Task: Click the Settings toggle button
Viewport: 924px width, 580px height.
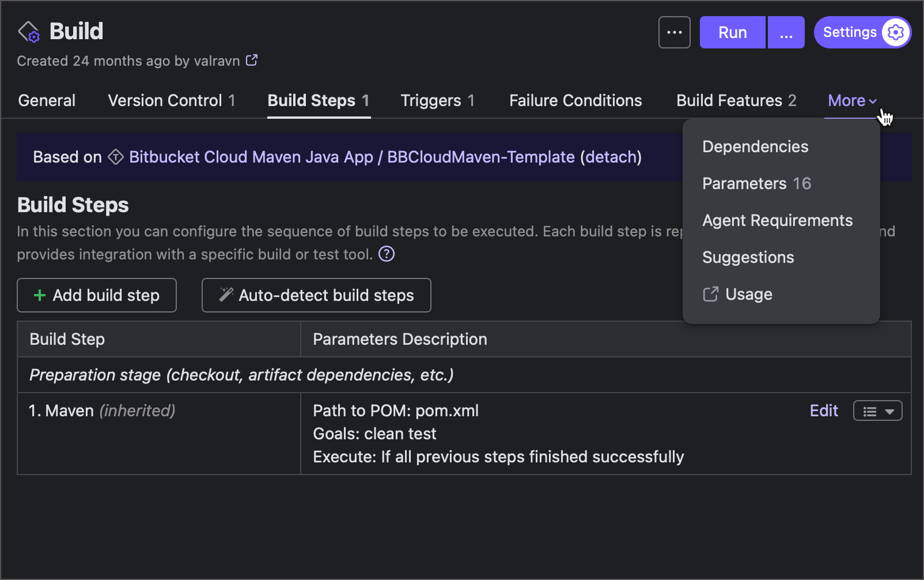Action: 862,32
